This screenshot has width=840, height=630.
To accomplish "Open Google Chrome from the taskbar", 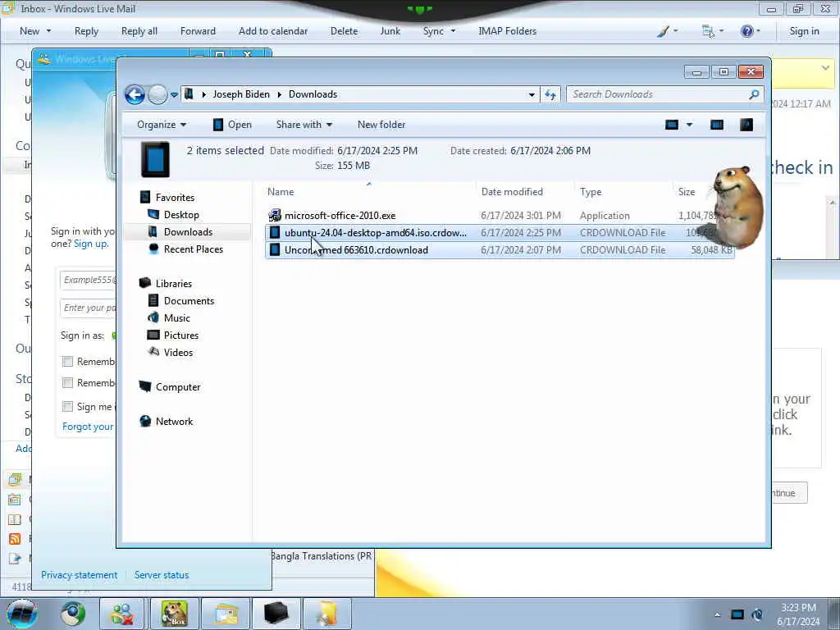I will [x=72, y=614].
